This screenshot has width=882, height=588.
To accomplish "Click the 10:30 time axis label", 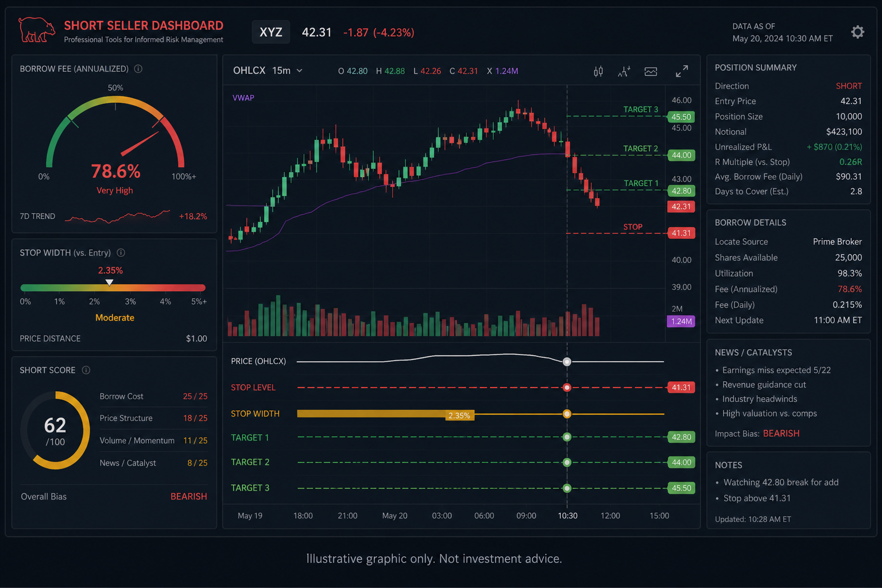I will pos(567,516).
